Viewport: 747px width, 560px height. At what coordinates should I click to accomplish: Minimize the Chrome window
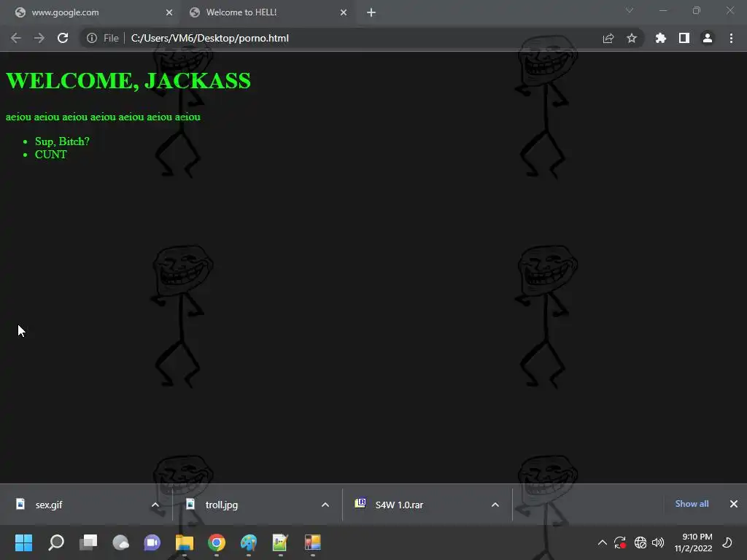point(662,10)
